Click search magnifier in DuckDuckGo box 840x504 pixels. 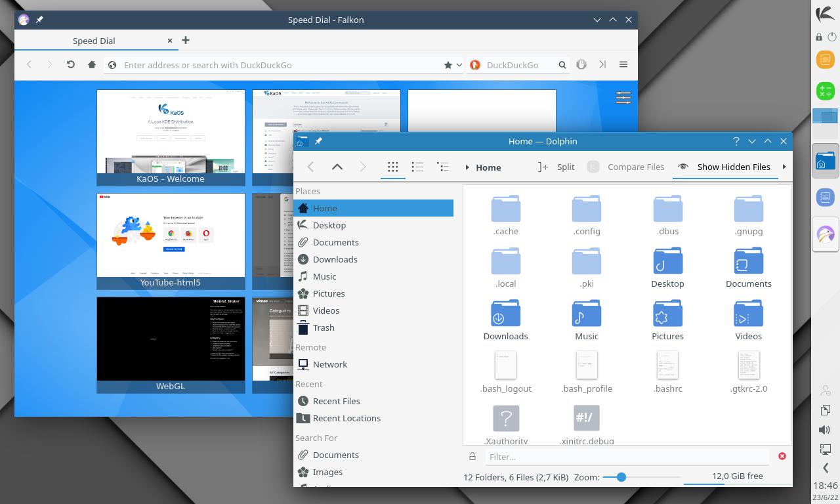pyautogui.click(x=562, y=65)
